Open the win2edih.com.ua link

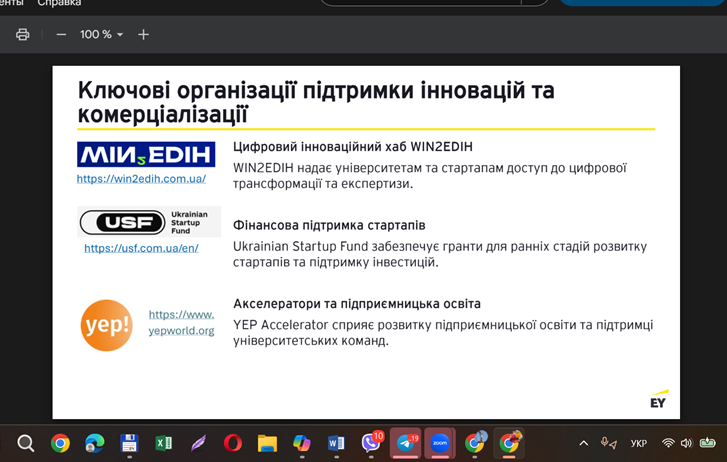[x=141, y=179]
